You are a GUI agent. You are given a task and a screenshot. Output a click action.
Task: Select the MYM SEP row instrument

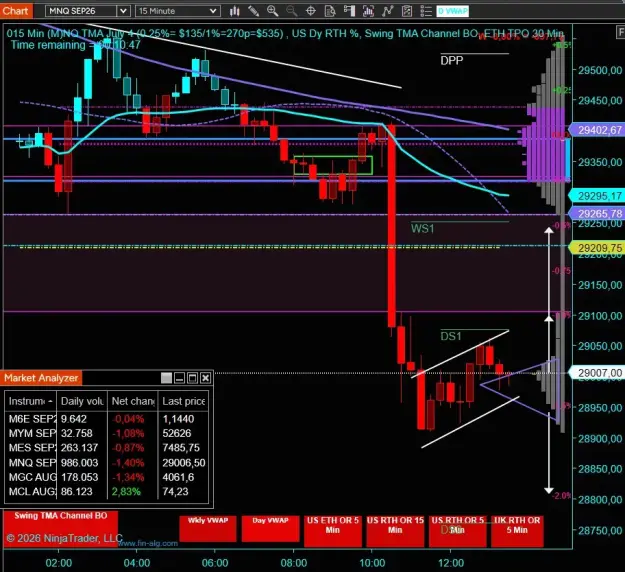pos(31,433)
